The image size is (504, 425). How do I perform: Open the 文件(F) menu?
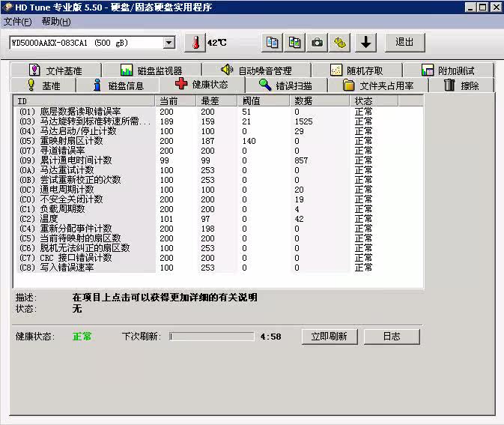pyautogui.click(x=18, y=22)
